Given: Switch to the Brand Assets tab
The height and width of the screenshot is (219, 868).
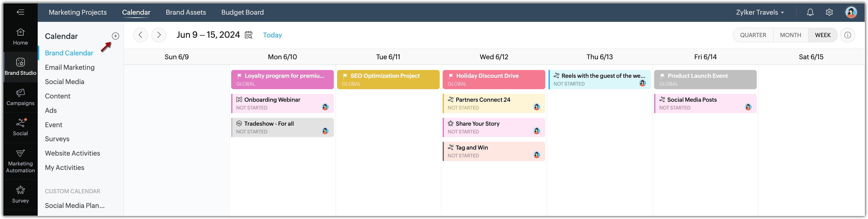Looking at the screenshot, I should click(186, 13).
